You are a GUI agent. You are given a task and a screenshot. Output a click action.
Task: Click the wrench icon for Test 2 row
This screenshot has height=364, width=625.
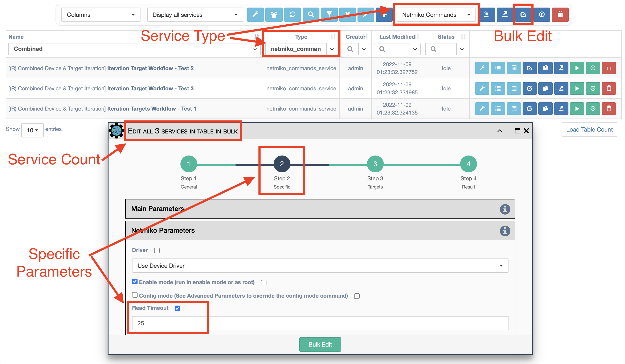click(x=482, y=68)
